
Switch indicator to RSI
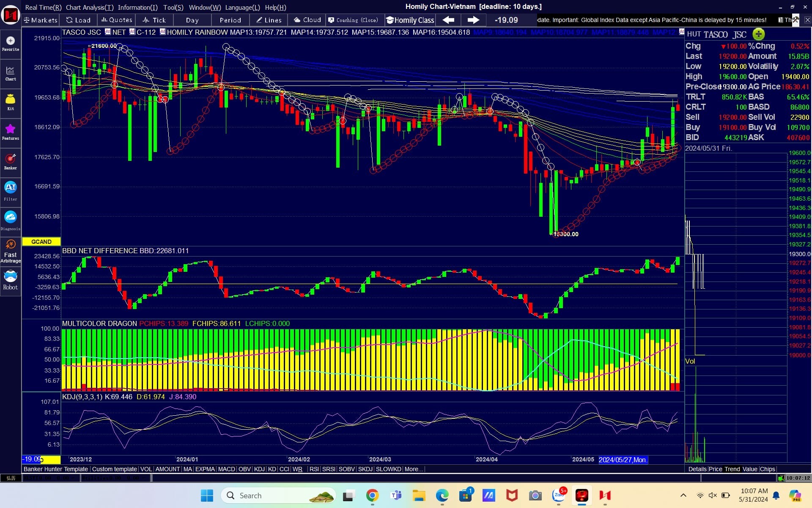click(x=314, y=469)
